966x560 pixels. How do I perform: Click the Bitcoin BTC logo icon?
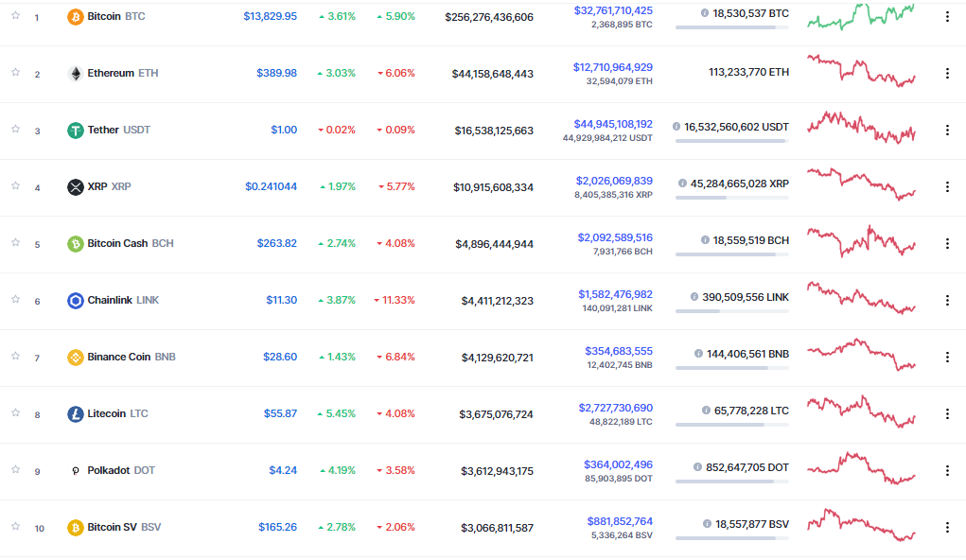pyautogui.click(x=75, y=17)
